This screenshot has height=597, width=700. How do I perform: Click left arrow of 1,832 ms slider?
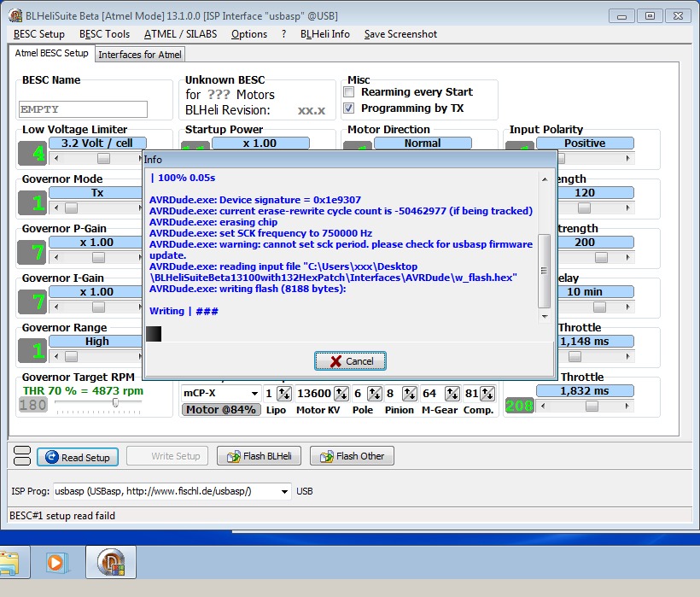click(x=543, y=406)
